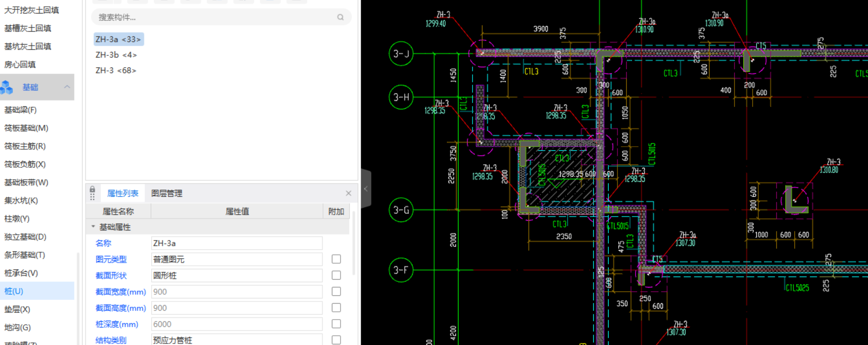
Task: Open 桩承台(V) in the sidebar
Action: pos(21,273)
